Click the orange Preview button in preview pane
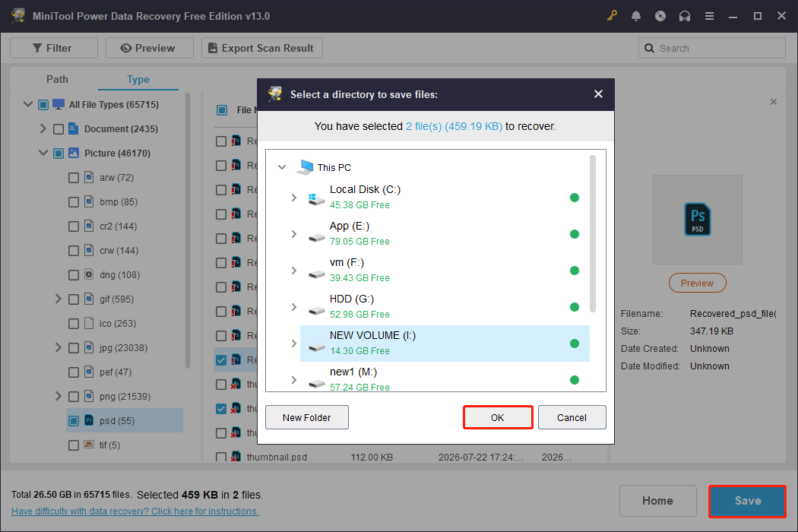798x532 pixels. pyautogui.click(x=697, y=283)
